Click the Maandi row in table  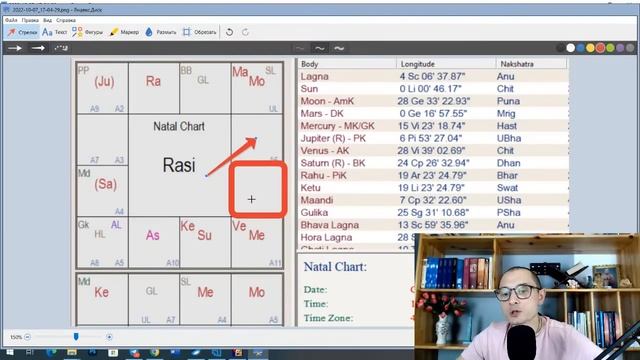433,200
